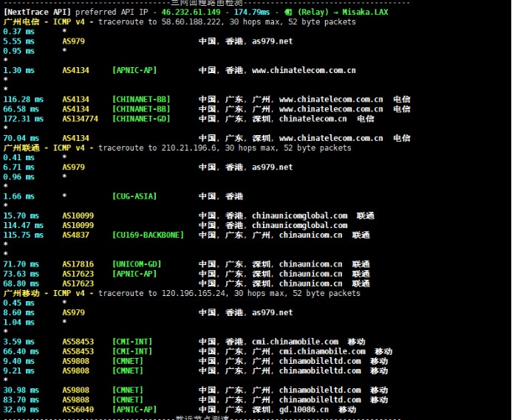Click the AS56040 AS number
Image resolution: width=512 pixels, height=420 pixels.
(78, 409)
